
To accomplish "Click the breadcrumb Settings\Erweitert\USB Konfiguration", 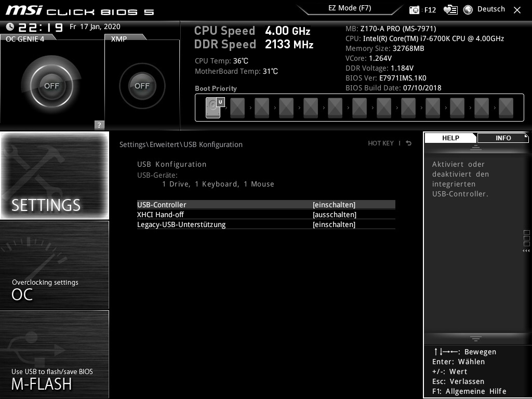I will coord(181,144).
